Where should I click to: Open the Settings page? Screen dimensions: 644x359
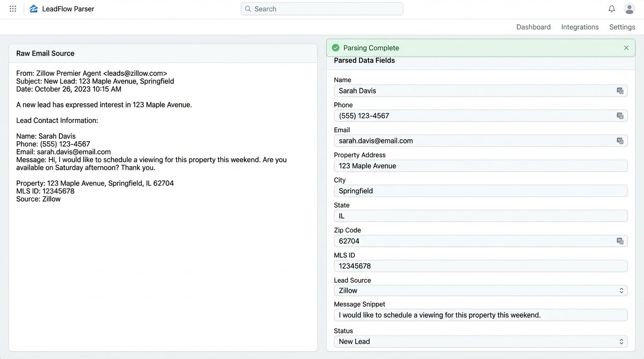(622, 27)
